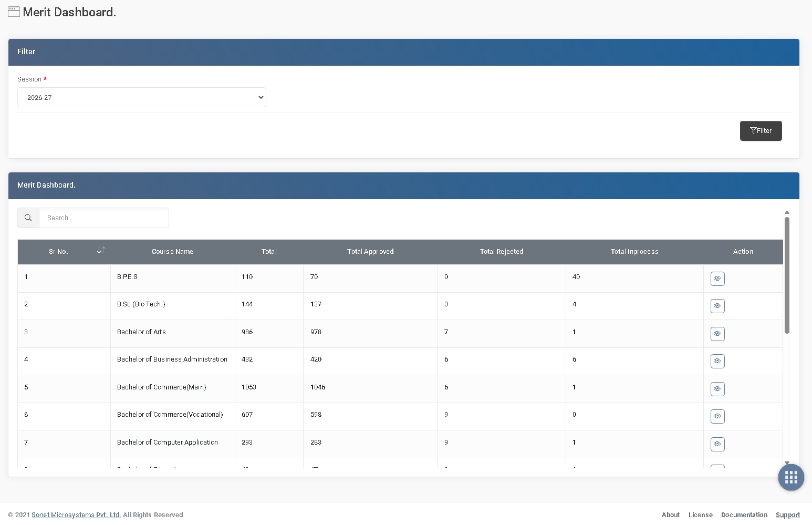This screenshot has width=812, height=525.
Task: Click approved value 137
Action: coord(316,304)
